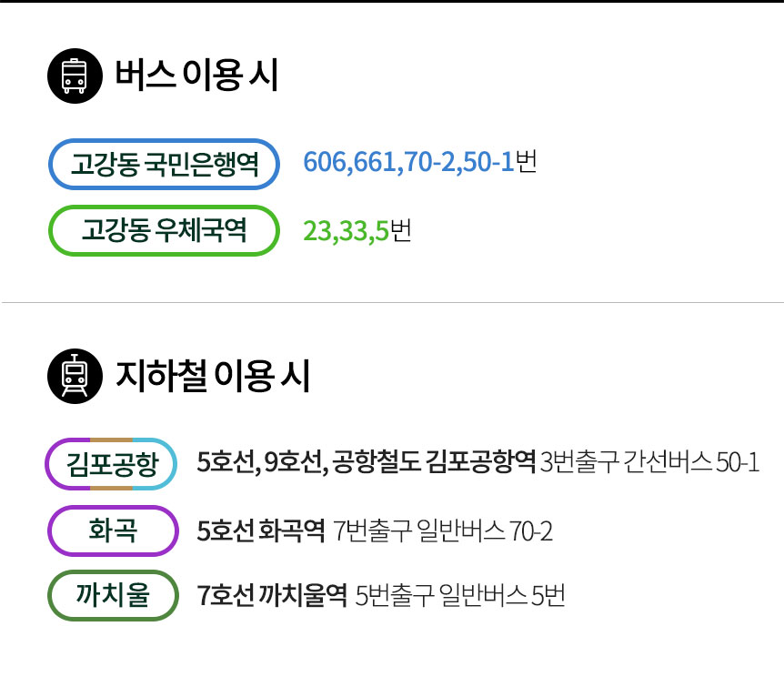Click the 버스 이용 시 heading
Screen dimensions: 784x687
(196, 76)
